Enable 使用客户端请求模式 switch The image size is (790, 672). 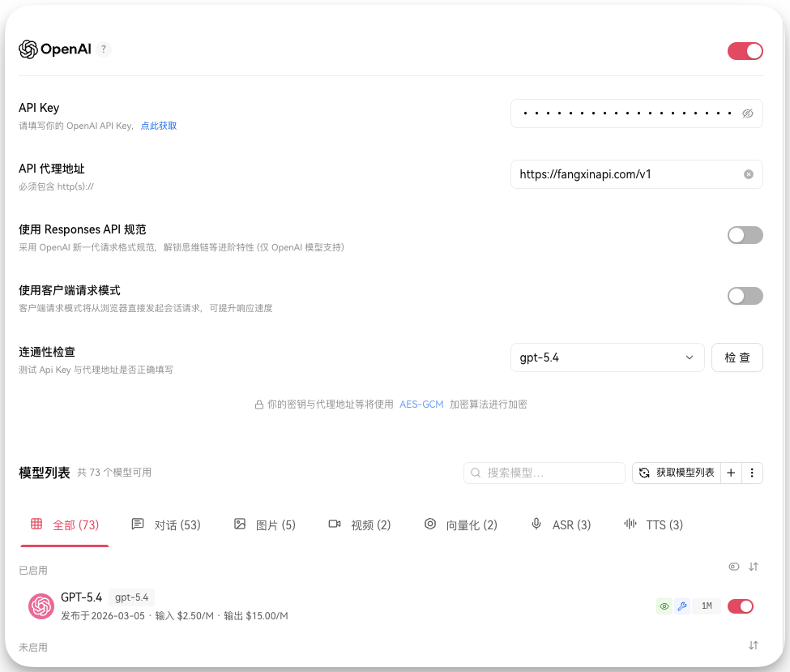pos(745,296)
